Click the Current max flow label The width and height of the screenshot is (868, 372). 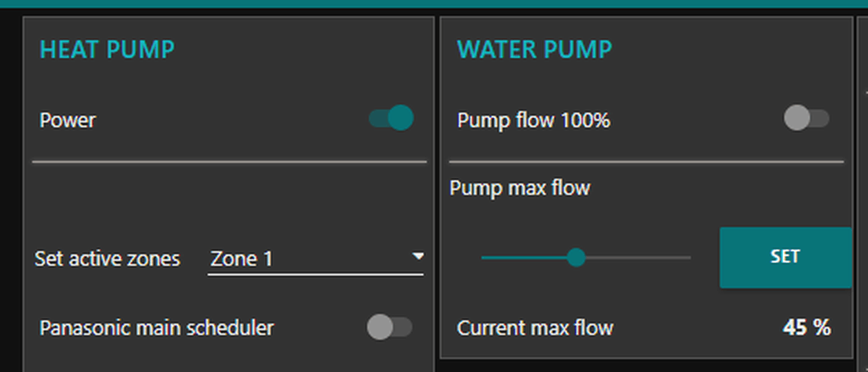click(535, 328)
